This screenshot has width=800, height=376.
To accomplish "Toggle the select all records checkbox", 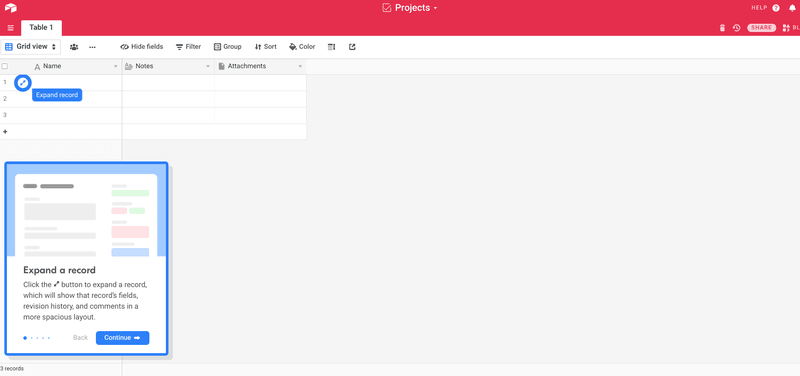I will 5,66.
